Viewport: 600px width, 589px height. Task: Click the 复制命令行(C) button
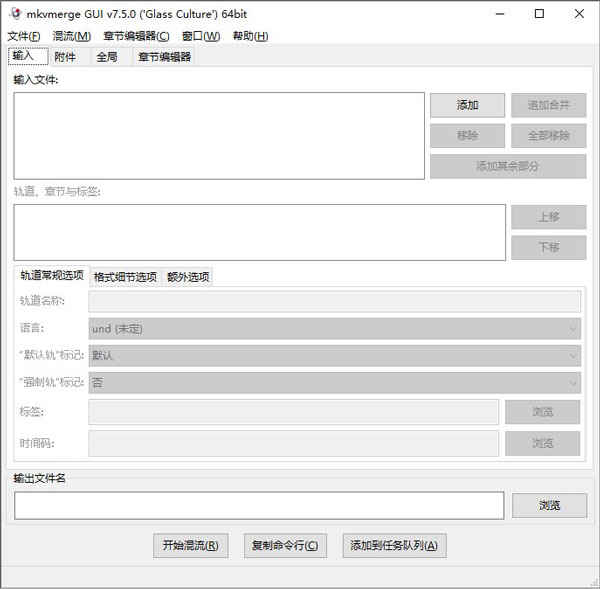pyautogui.click(x=285, y=545)
